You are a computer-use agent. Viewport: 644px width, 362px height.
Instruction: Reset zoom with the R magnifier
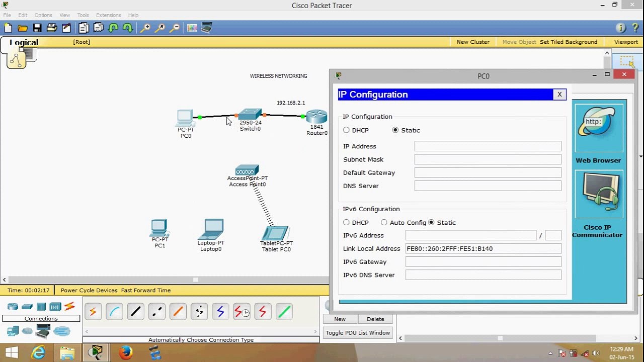(160, 28)
